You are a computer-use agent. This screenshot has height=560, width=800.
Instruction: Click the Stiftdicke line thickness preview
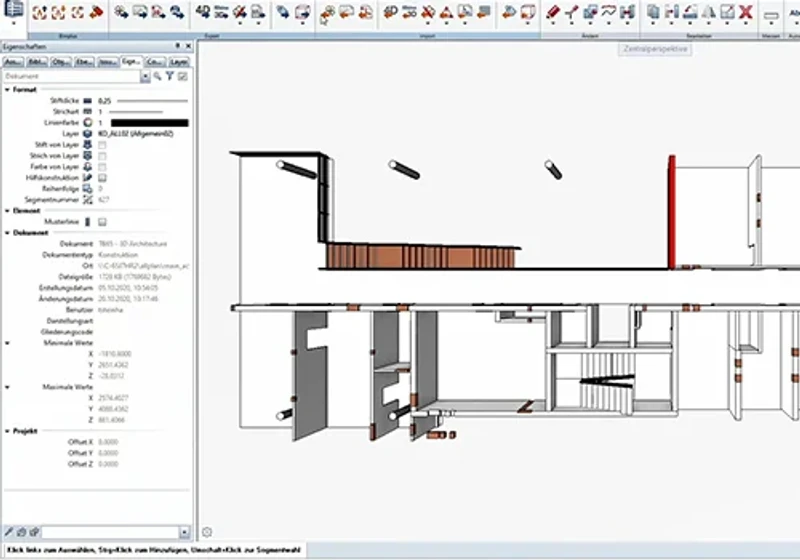coord(153,101)
